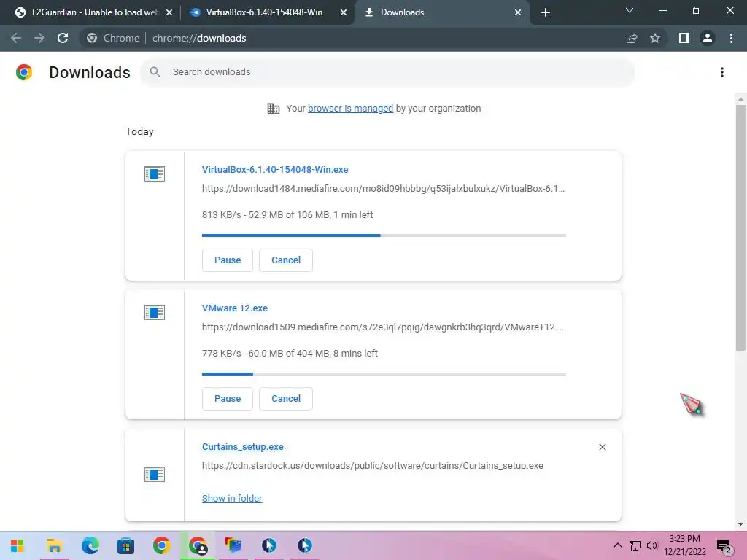The image size is (747, 560).
Task: Click the '778 KB/s - 60.0 MB of 404 MB' status
Action: pos(290,354)
